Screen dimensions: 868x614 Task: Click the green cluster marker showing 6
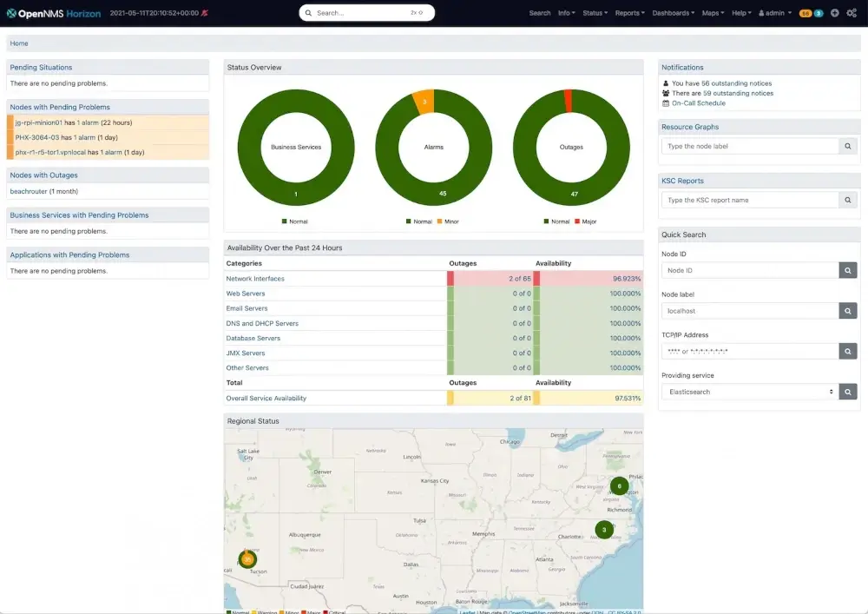[x=619, y=486]
